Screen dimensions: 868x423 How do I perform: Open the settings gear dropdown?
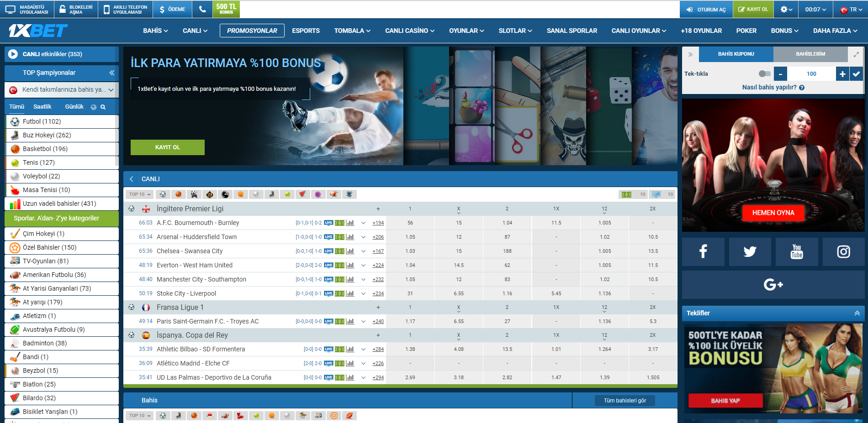[x=786, y=9]
